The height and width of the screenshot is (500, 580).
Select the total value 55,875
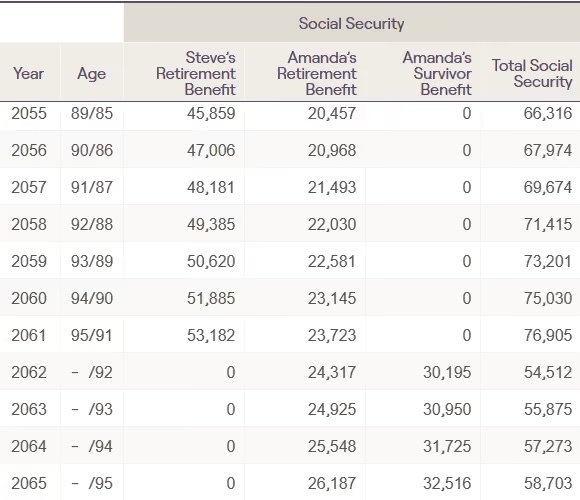(x=548, y=409)
